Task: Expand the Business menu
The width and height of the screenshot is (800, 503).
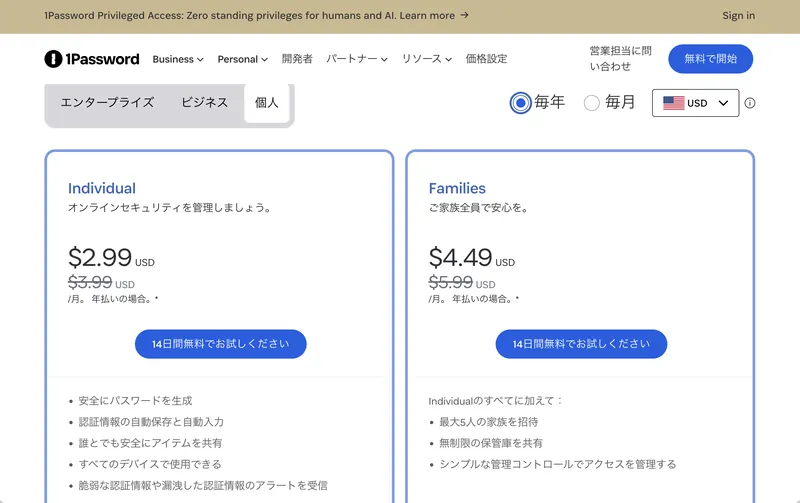Action: [178, 59]
